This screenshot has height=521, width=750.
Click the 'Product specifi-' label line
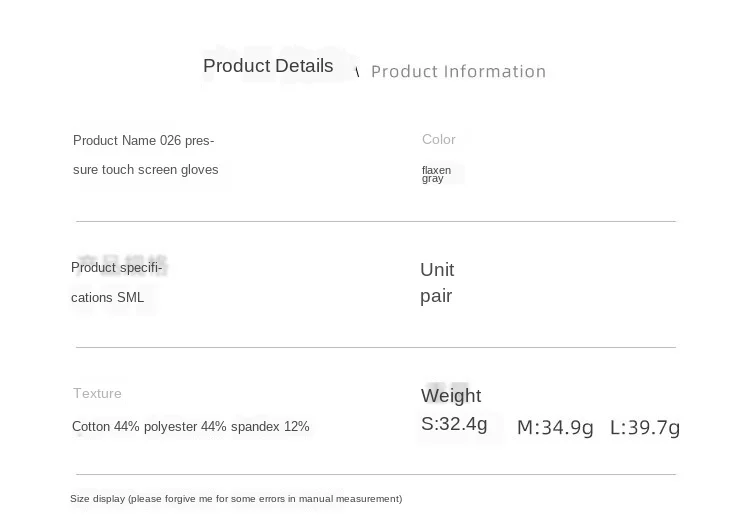116,268
